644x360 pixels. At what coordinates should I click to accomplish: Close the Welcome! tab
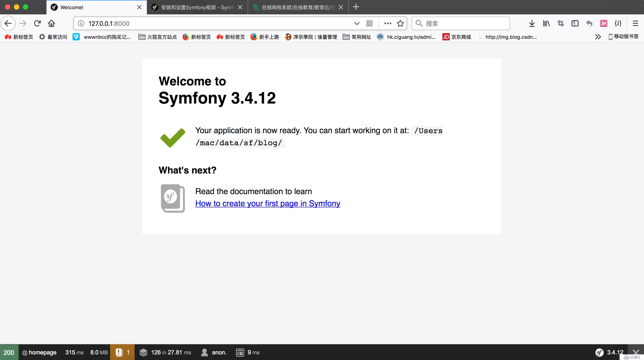click(x=139, y=7)
